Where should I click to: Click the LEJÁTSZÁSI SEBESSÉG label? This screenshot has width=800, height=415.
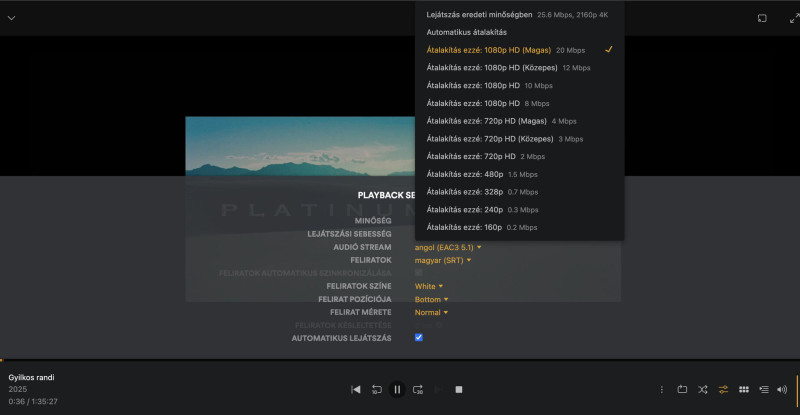click(x=349, y=234)
